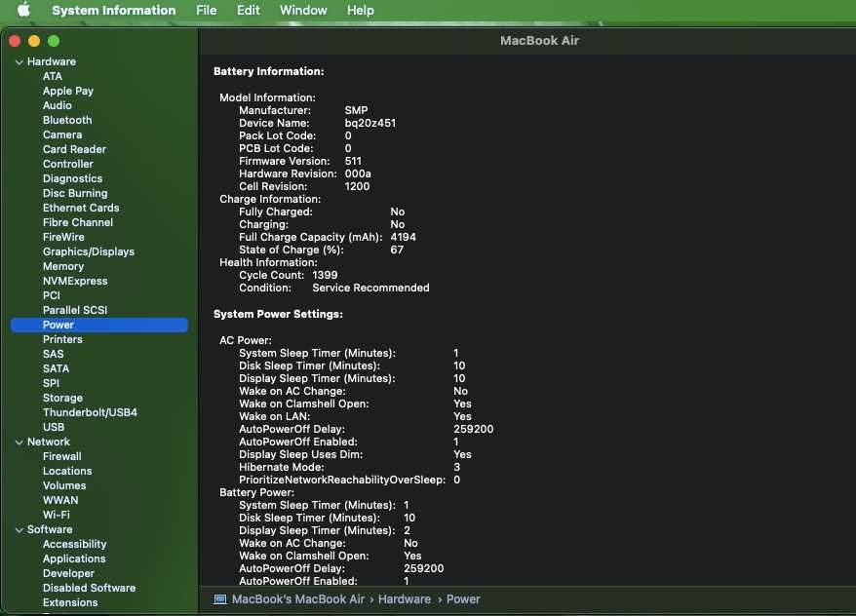Screen dimensions: 856x616
Task: Click the State of Charge value 67
Action: pyautogui.click(x=397, y=250)
